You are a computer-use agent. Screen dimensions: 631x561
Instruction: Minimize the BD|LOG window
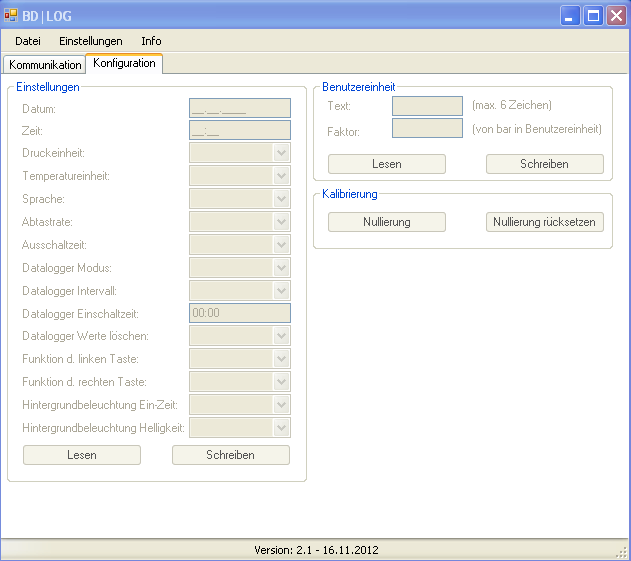click(570, 16)
